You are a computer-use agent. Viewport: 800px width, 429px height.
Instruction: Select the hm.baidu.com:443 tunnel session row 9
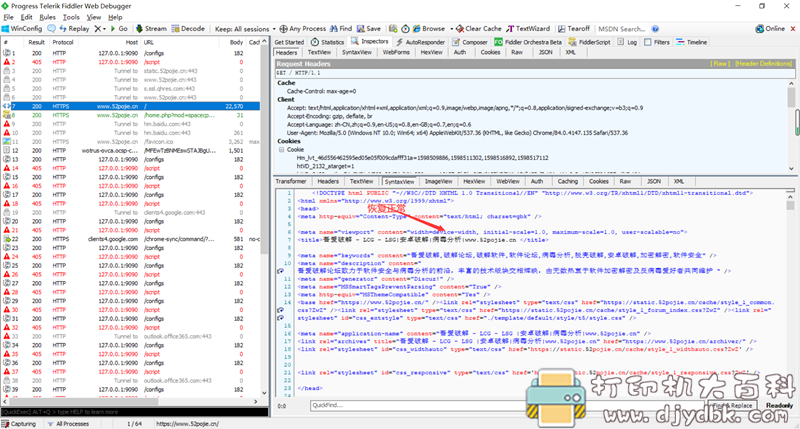131,124
